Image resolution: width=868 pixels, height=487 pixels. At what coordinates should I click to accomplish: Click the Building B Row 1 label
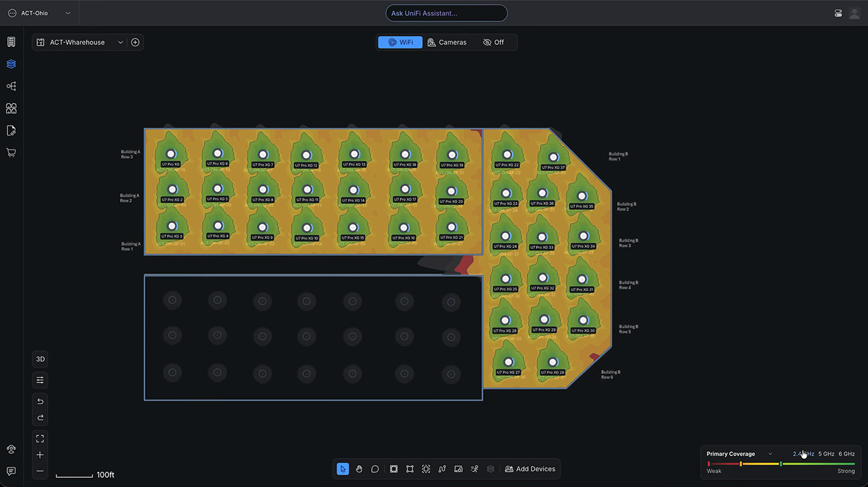point(619,156)
